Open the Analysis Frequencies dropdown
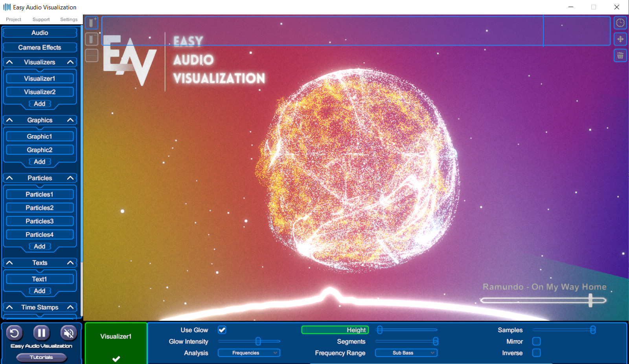This screenshot has width=629, height=364. pos(248,353)
